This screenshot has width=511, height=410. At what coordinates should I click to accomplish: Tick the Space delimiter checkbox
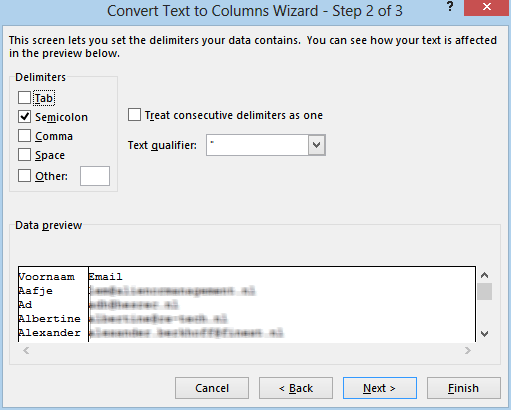click(24, 155)
